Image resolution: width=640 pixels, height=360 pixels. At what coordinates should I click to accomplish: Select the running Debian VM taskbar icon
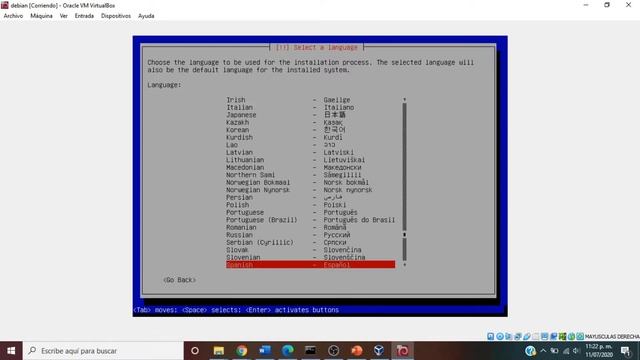pos(402,351)
